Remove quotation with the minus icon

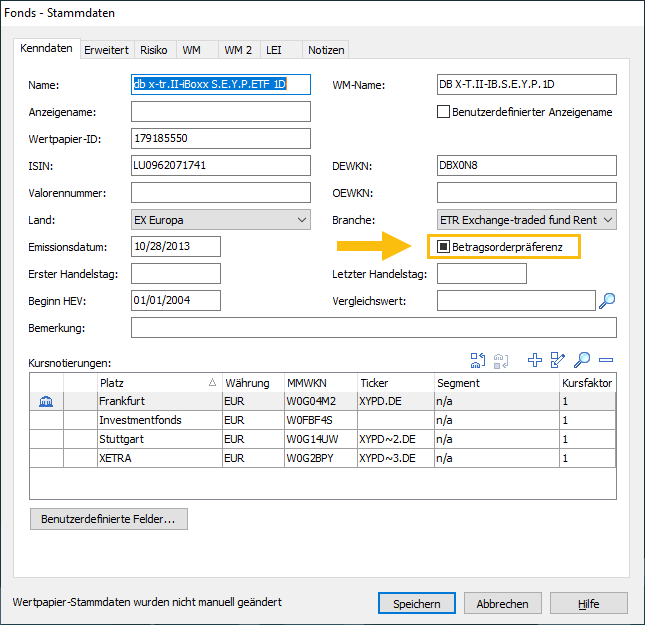605,361
